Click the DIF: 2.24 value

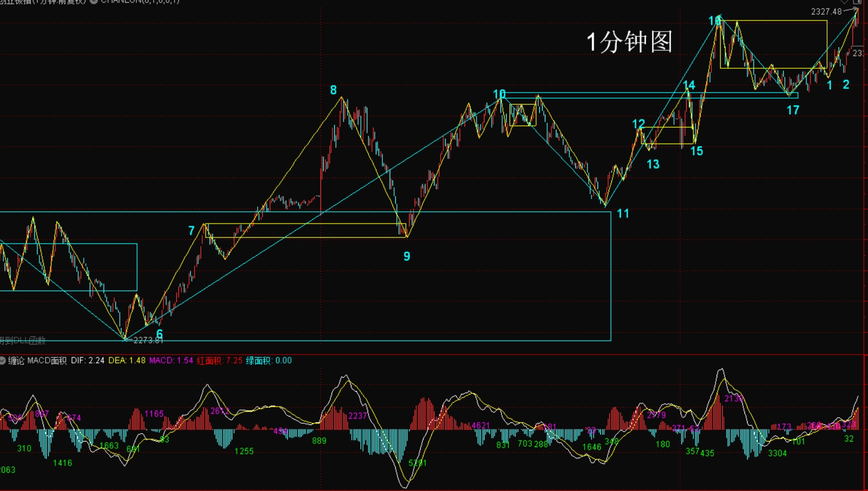point(88,361)
